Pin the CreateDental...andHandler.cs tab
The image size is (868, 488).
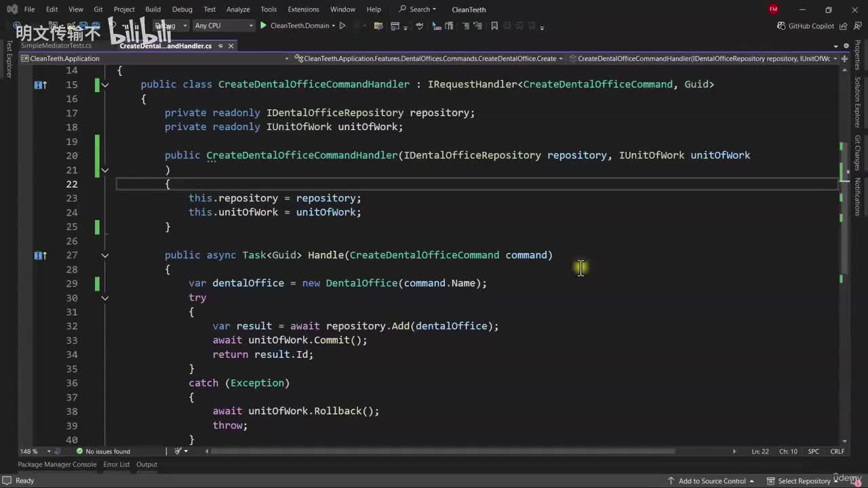[x=220, y=46]
